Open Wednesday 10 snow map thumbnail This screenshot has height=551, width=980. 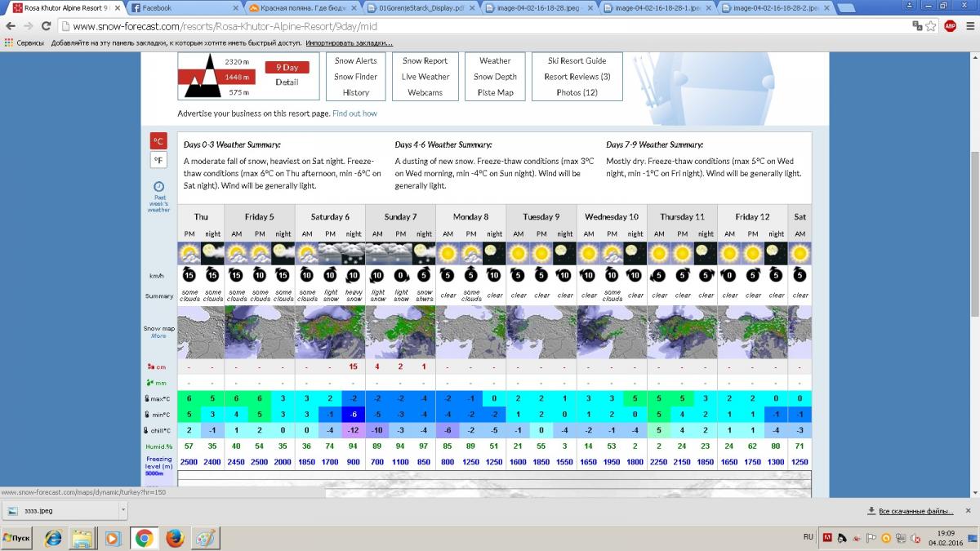612,332
